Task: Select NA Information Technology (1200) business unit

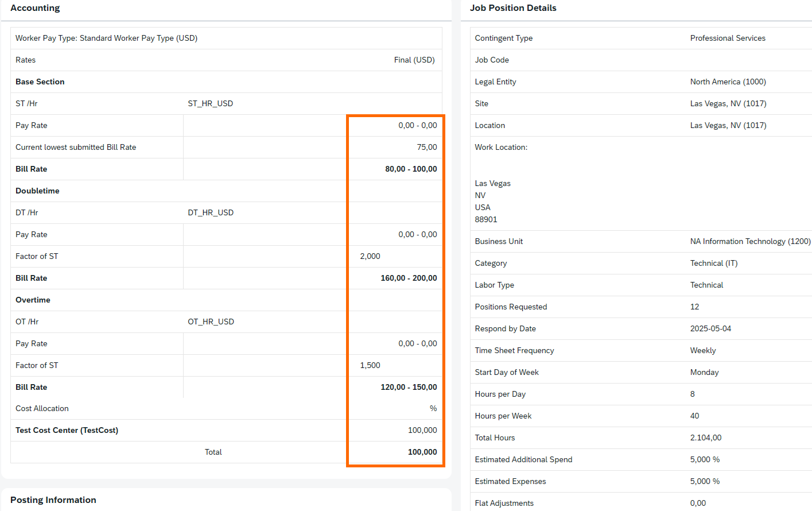Action: click(751, 241)
